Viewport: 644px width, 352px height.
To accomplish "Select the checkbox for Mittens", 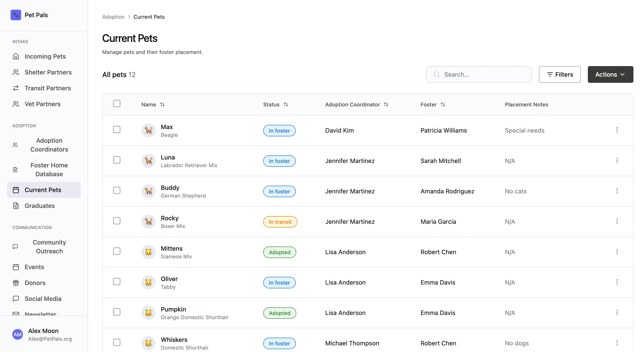I will pos(117,251).
